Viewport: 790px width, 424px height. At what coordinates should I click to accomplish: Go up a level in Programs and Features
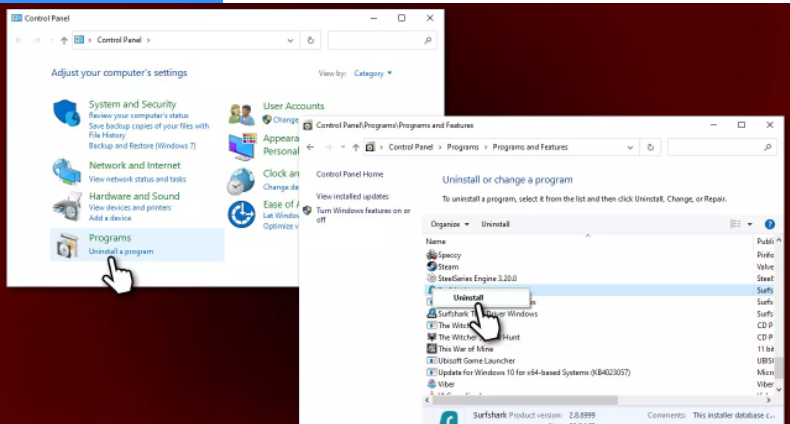pos(356,147)
